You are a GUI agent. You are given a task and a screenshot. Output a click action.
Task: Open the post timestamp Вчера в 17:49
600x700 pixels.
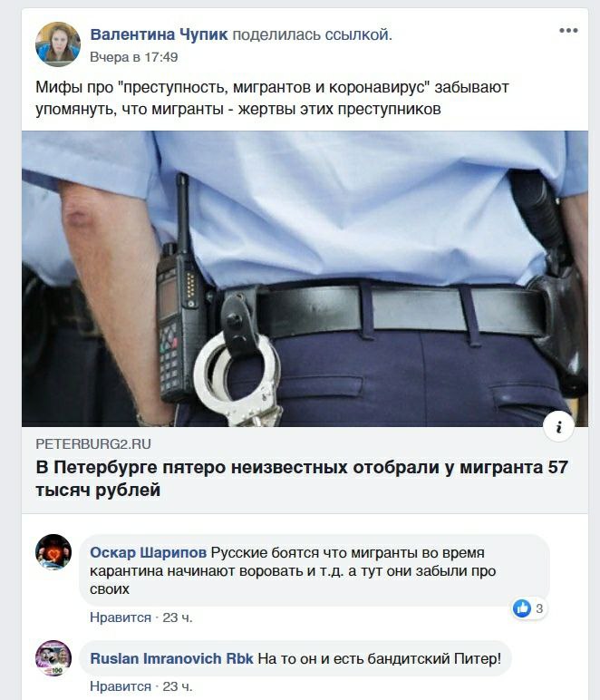[134, 57]
